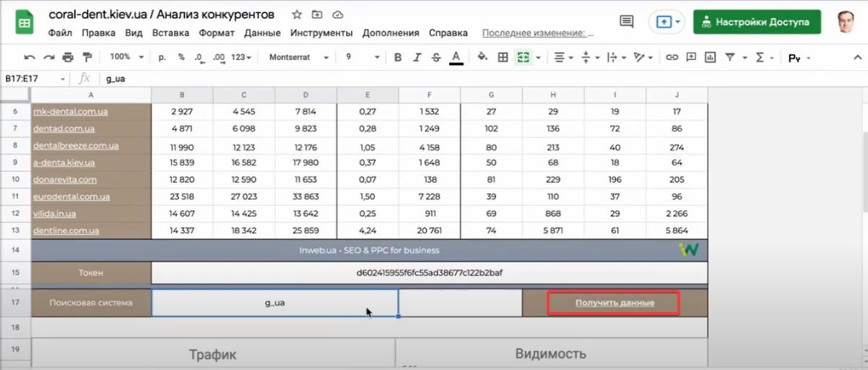Viewport: 868px width, 370px height.
Task: Star this spreadsheet document
Action: click(x=297, y=14)
